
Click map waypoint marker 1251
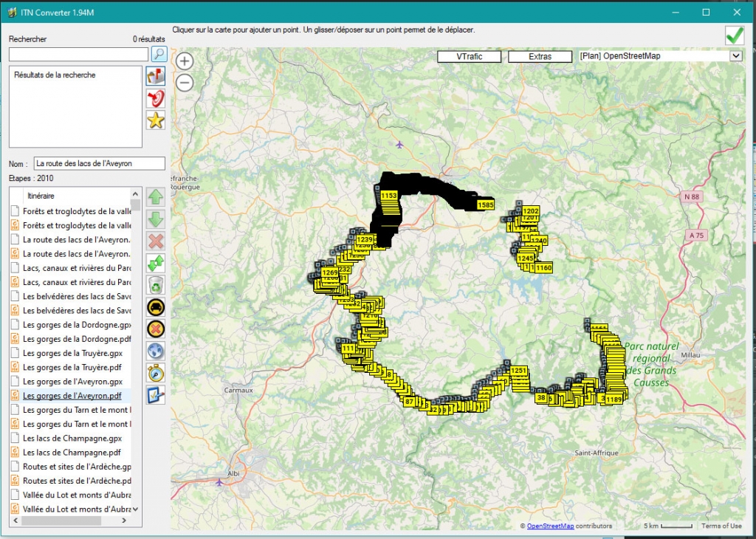click(518, 371)
